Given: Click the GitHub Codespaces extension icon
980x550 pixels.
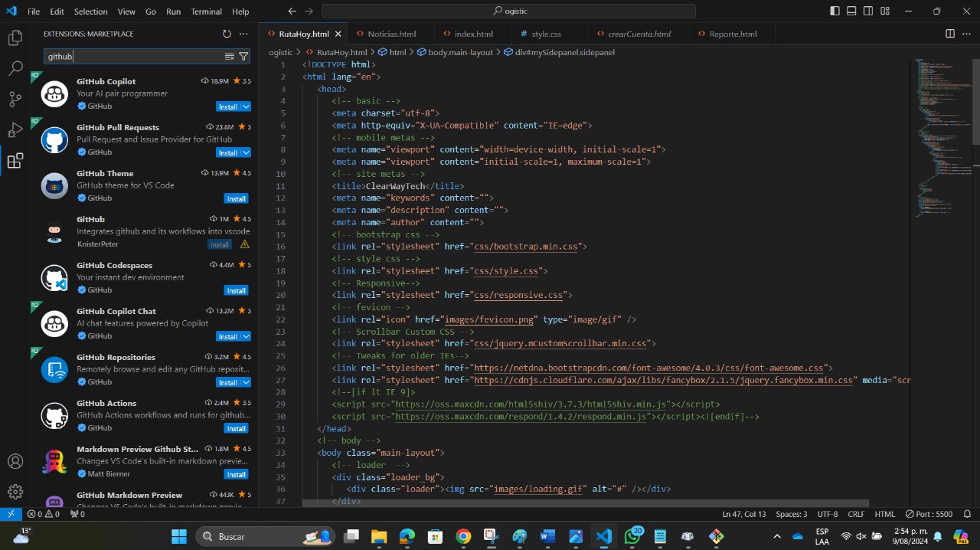Looking at the screenshot, I should coord(54,277).
